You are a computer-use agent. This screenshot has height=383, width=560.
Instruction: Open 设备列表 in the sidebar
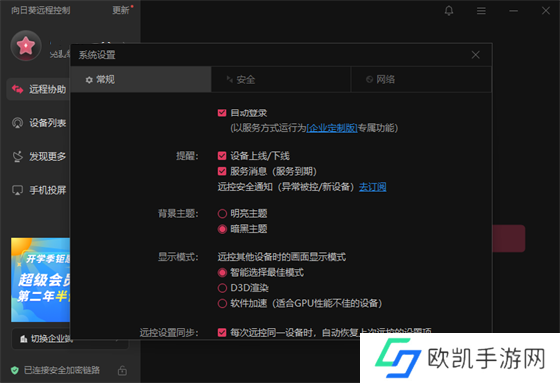pos(38,123)
